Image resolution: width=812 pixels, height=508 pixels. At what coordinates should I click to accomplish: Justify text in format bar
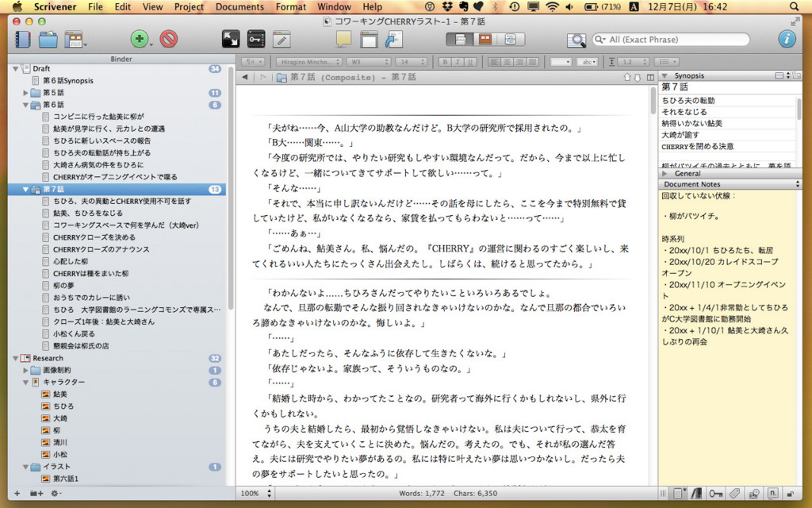click(532, 62)
